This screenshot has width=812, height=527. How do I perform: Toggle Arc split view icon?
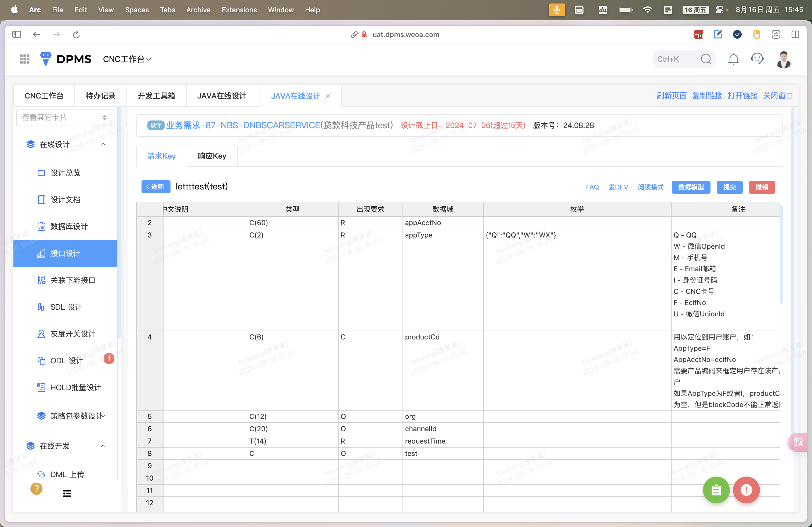coord(795,34)
